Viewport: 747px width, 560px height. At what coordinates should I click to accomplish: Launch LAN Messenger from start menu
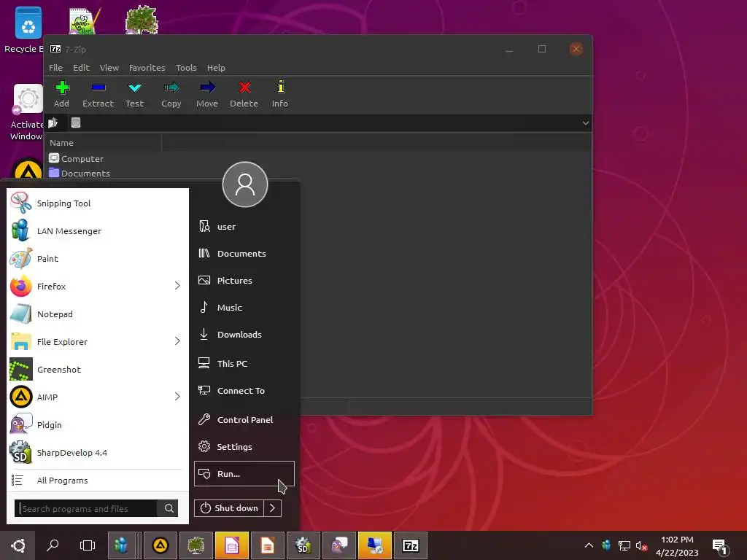tap(98, 231)
